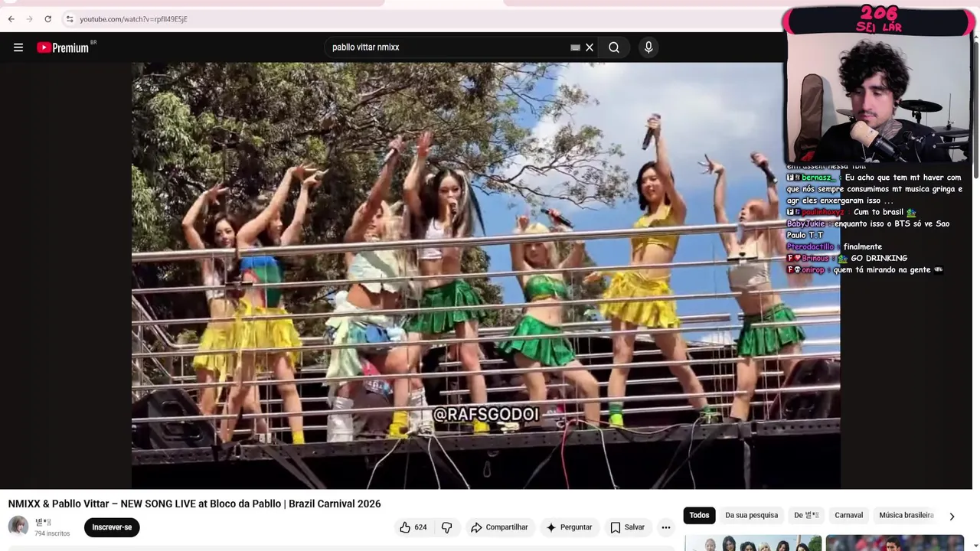Click the @RAFSGODOI caption in video
980x551 pixels.
tap(486, 414)
